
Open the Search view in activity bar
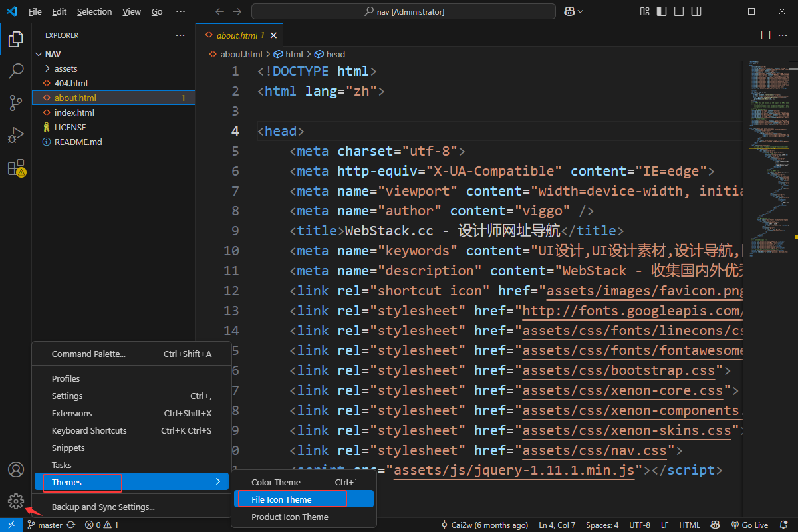coord(16,71)
